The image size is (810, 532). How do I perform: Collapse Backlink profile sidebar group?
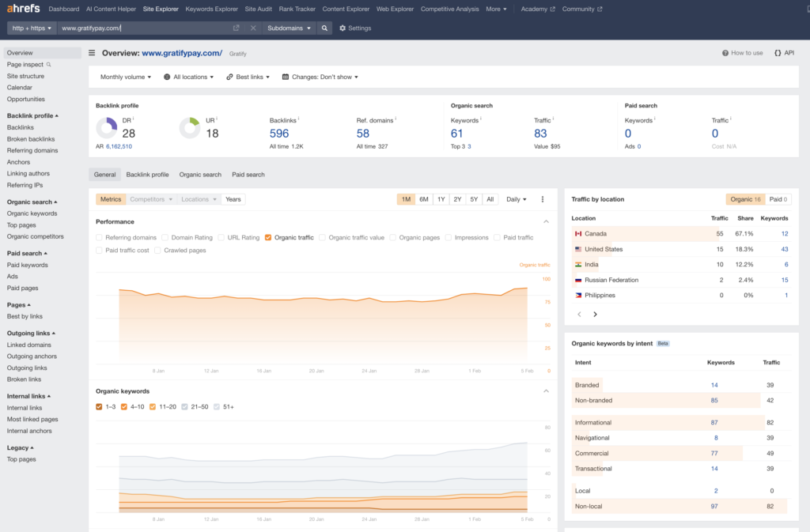tap(32, 115)
